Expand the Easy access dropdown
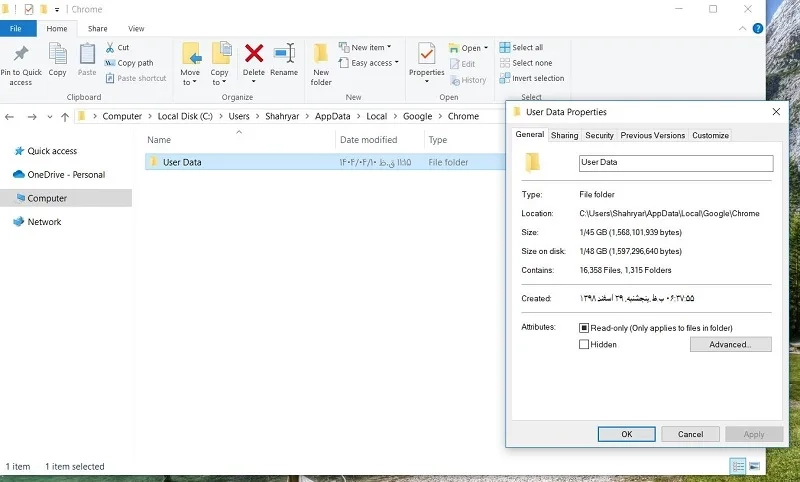800x482 pixels. tap(368, 63)
